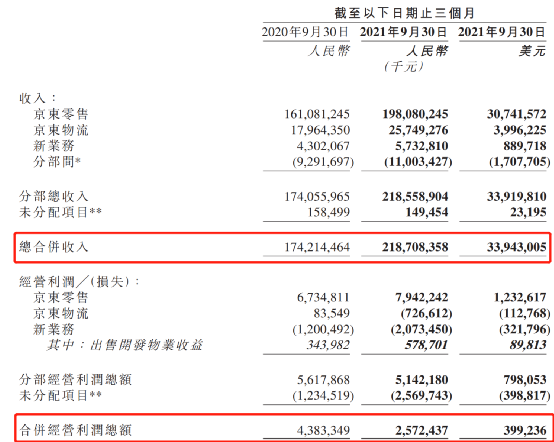Click the USD operating profit 399,236

pos(525,430)
